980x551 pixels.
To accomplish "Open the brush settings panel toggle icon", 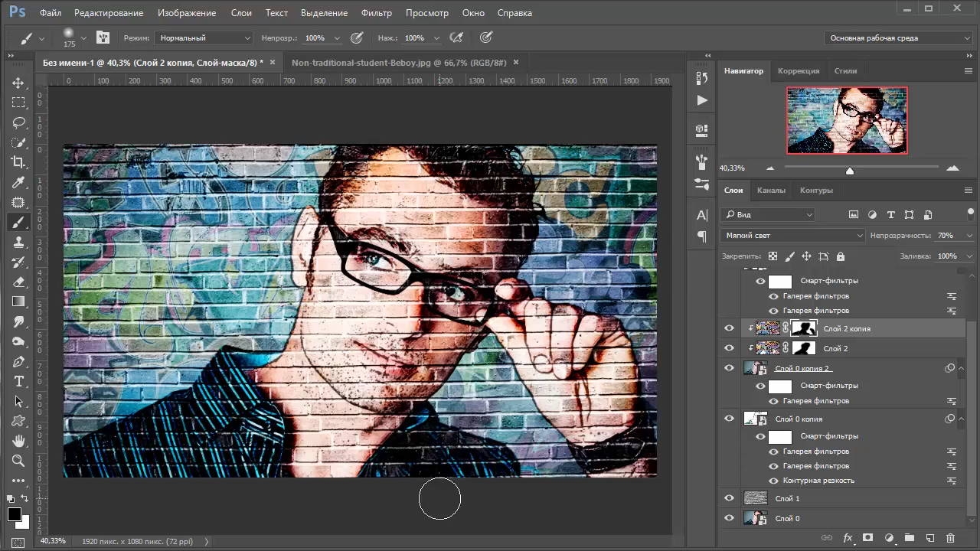I will pos(103,37).
